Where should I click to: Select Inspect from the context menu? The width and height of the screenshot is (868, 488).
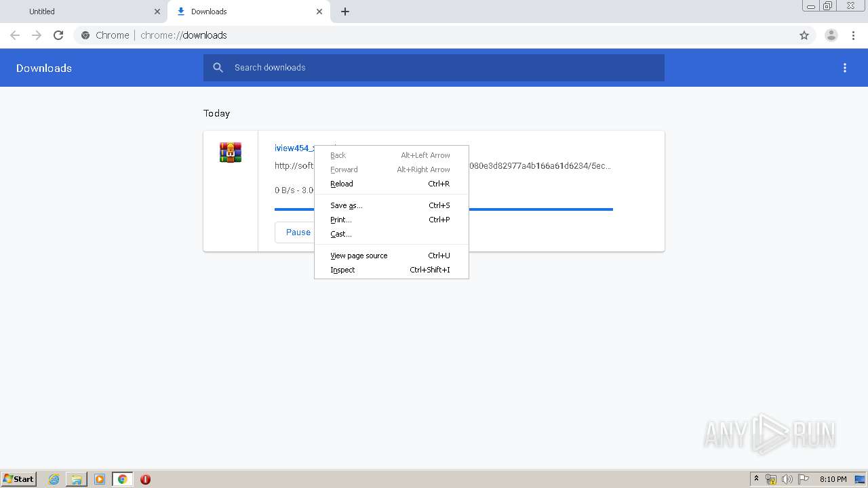coord(391,270)
